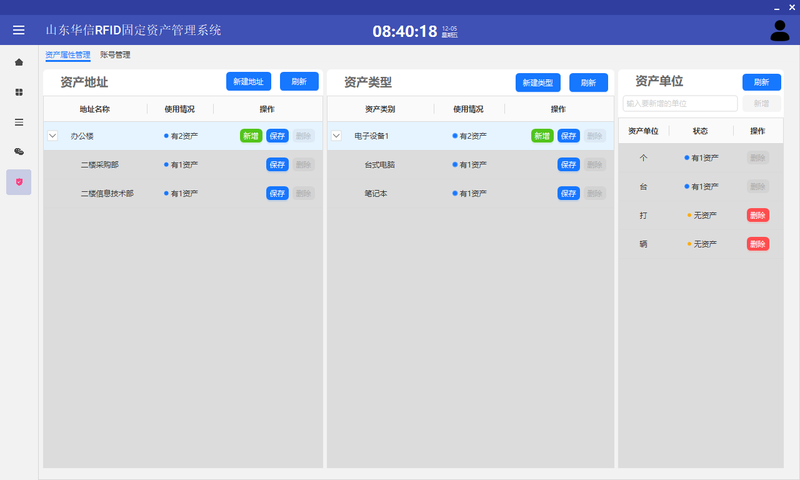
Task: Click 有2资产 status in 办公楼 row
Action: tap(181, 136)
